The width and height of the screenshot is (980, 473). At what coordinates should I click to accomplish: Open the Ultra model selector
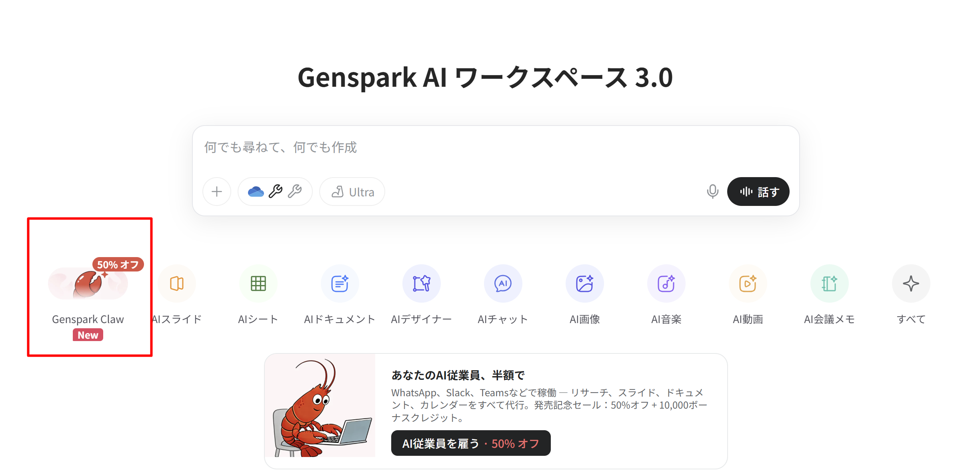pyautogui.click(x=352, y=192)
